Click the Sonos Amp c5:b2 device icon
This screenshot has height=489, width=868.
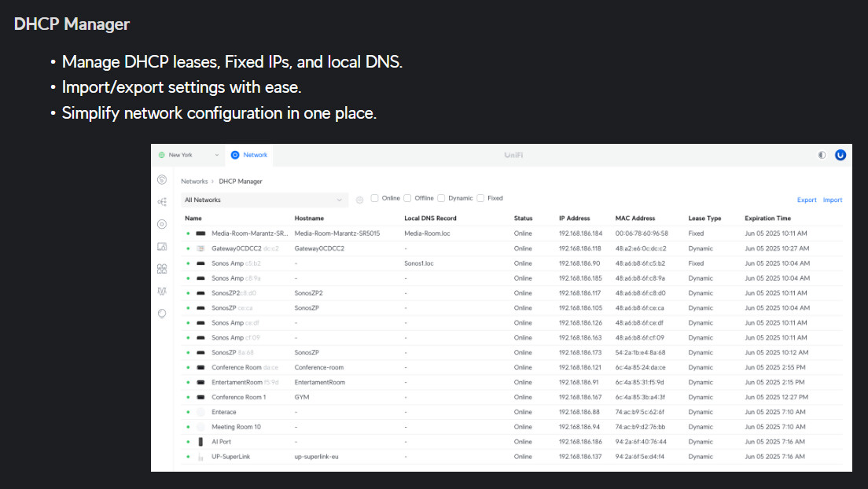click(200, 263)
